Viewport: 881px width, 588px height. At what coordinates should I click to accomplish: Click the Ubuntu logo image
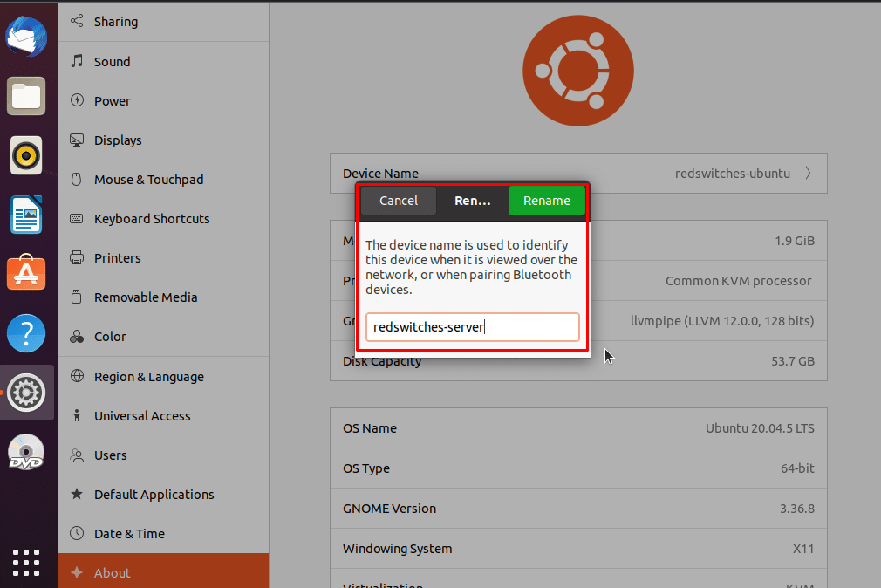578,71
